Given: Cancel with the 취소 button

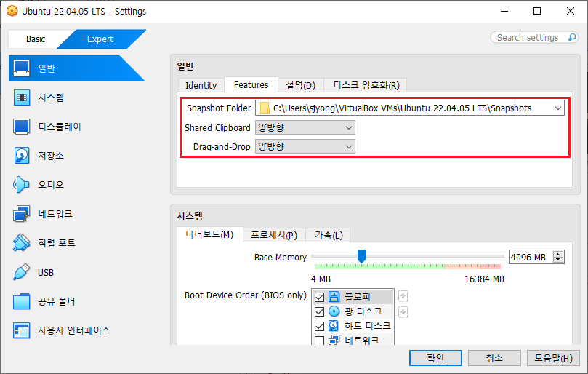Looking at the screenshot, I should (494, 358).
